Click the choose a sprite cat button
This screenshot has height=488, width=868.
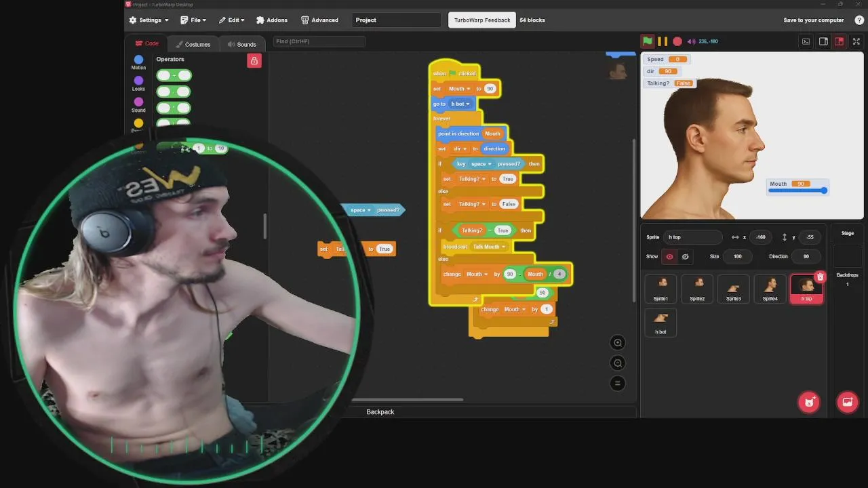pyautogui.click(x=808, y=402)
